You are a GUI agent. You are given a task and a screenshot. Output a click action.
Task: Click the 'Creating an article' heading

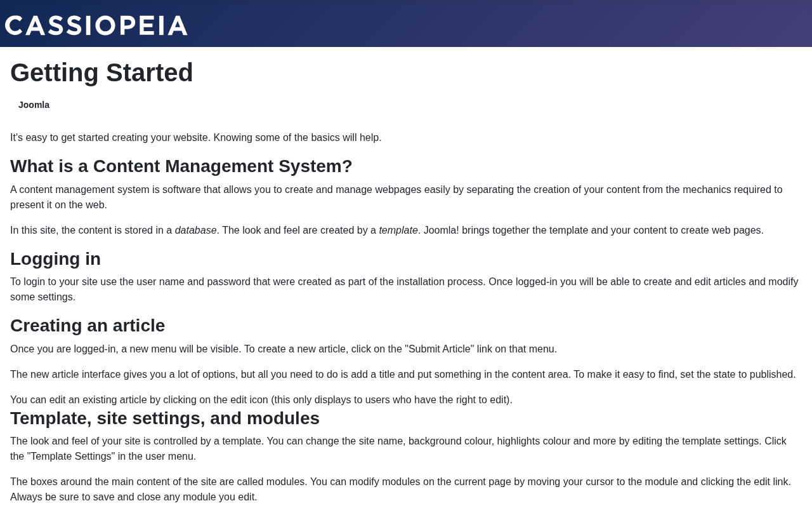(88, 326)
